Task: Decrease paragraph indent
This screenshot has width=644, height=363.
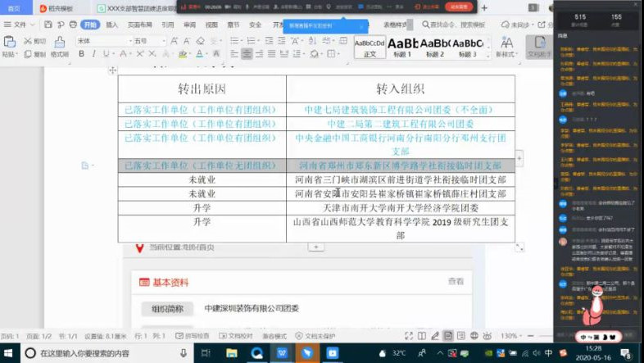Action: pyautogui.click(x=269, y=41)
